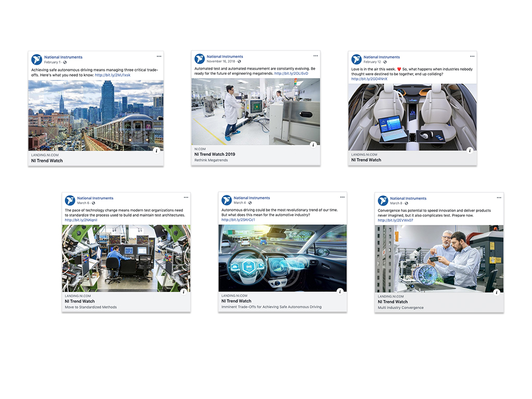Click the public globe icon beside March 4
Image resolution: width=532 pixels, height=399 pixels.
tap(250, 203)
